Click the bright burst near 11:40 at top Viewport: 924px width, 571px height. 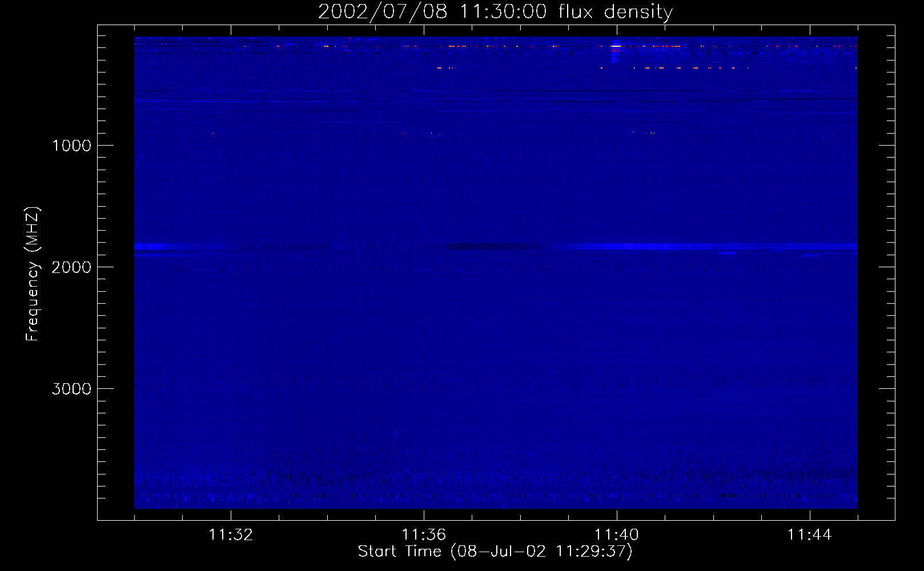pyautogui.click(x=616, y=50)
